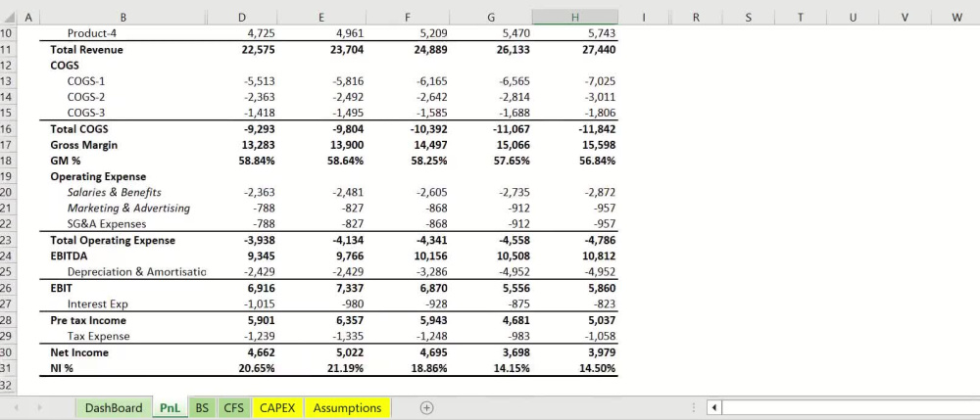The width and height of the screenshot is (980, 420).
Task: Select column H header
Action: coord(575,18)
